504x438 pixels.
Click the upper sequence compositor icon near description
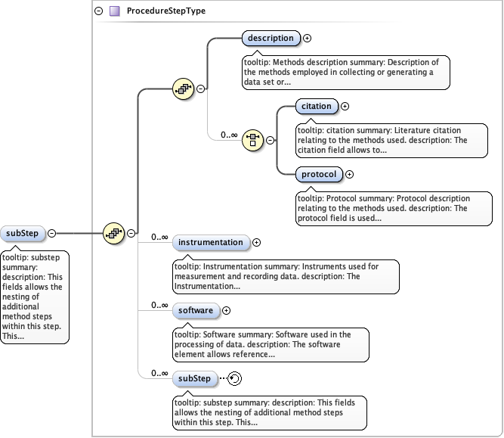[x=182, y=89]
